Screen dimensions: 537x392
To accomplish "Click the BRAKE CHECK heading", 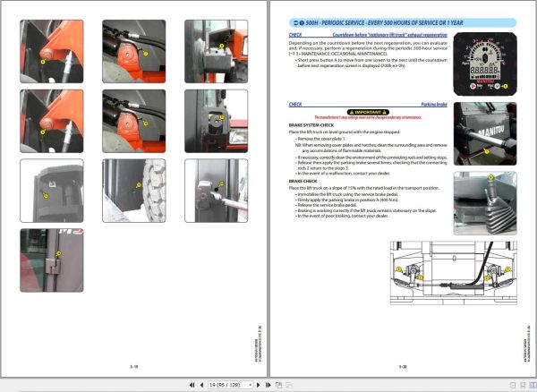I will [303, 181].
